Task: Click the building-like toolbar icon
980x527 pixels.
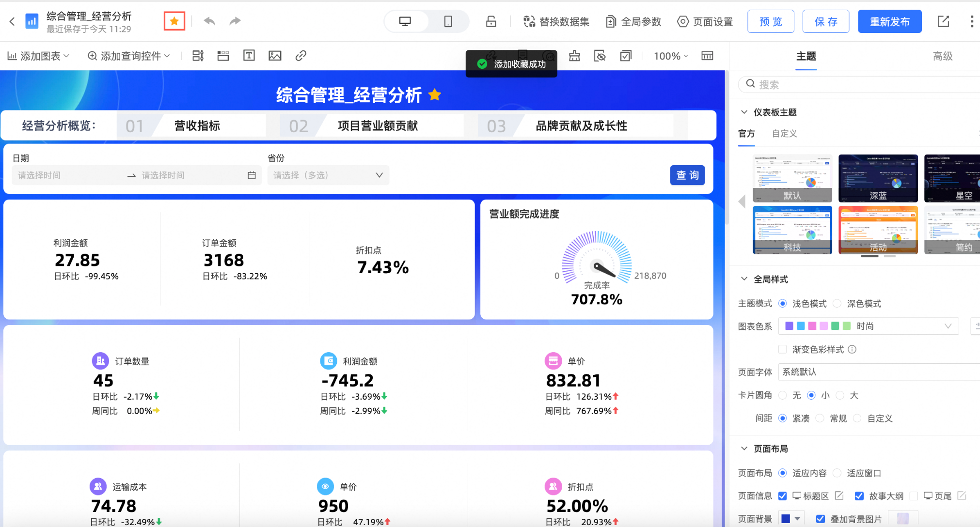Action: (x=574, y=56)
